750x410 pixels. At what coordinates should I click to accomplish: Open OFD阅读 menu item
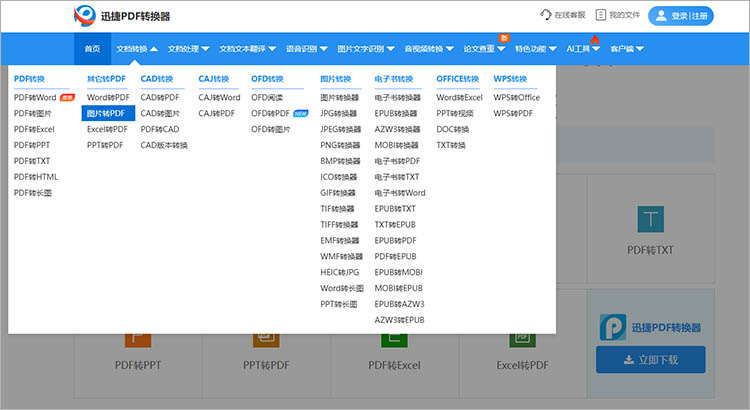[x=267, y=98]
